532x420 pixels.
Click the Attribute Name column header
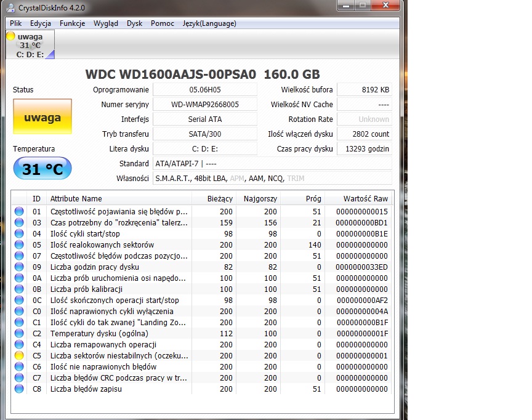(x=119, y=198)
